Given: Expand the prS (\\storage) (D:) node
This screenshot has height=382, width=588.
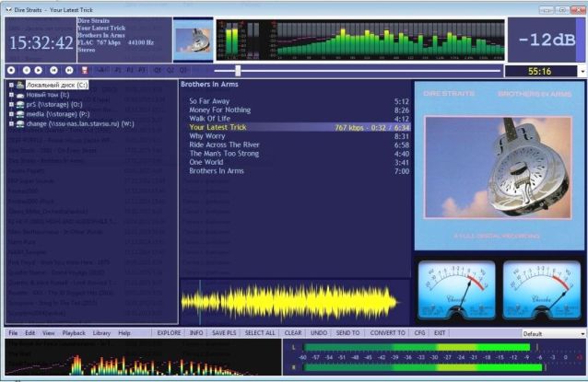Looking at the screenshot, I should (11, 105).
